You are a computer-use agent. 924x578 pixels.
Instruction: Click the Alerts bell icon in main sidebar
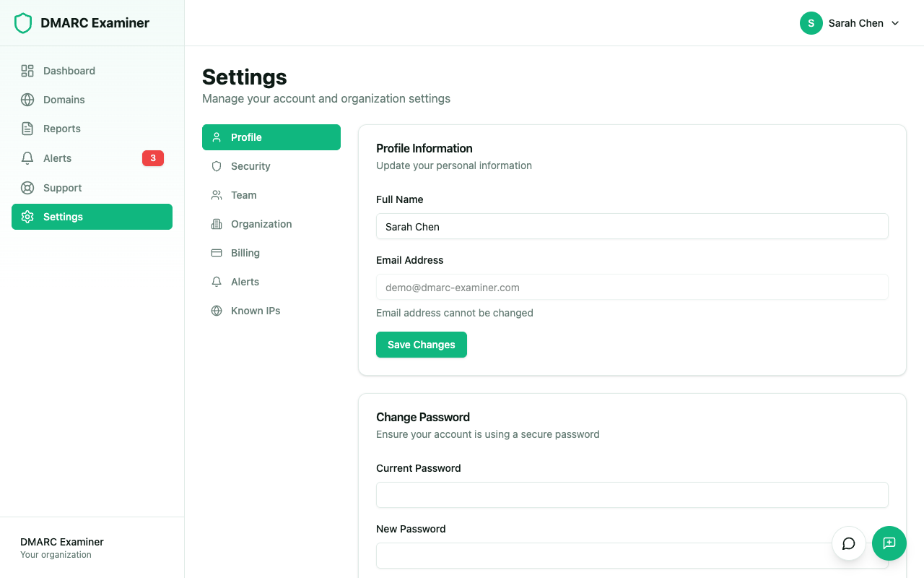tap(27, 158)
